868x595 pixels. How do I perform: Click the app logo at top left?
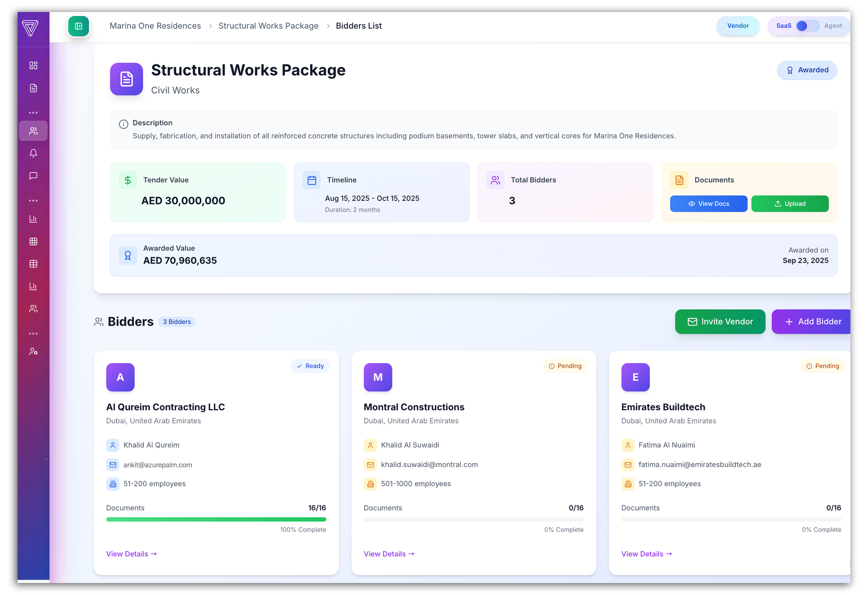pyautogui.click(x=30, y=28)
